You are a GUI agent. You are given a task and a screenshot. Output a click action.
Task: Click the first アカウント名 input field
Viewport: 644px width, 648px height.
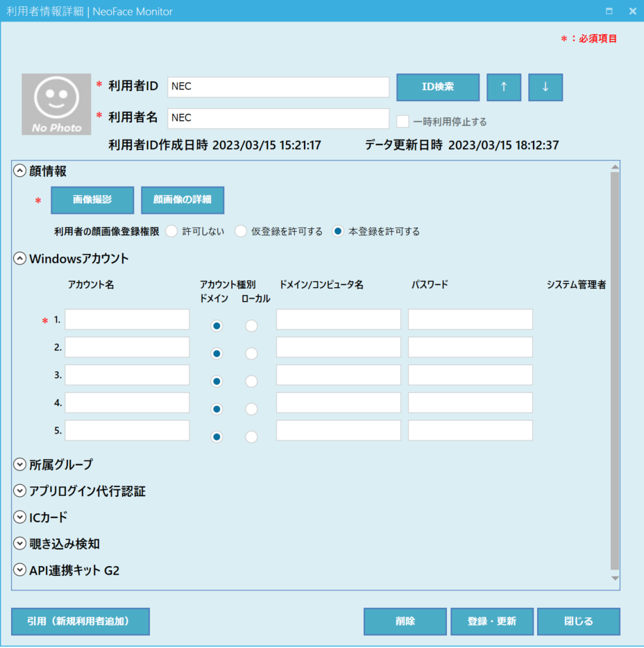(127, 320)
